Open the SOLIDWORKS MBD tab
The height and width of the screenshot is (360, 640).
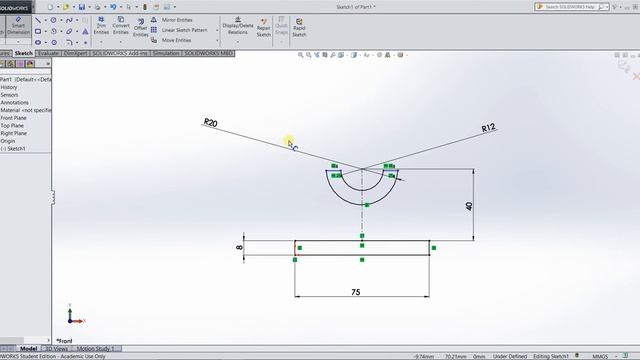pos(209,53)
